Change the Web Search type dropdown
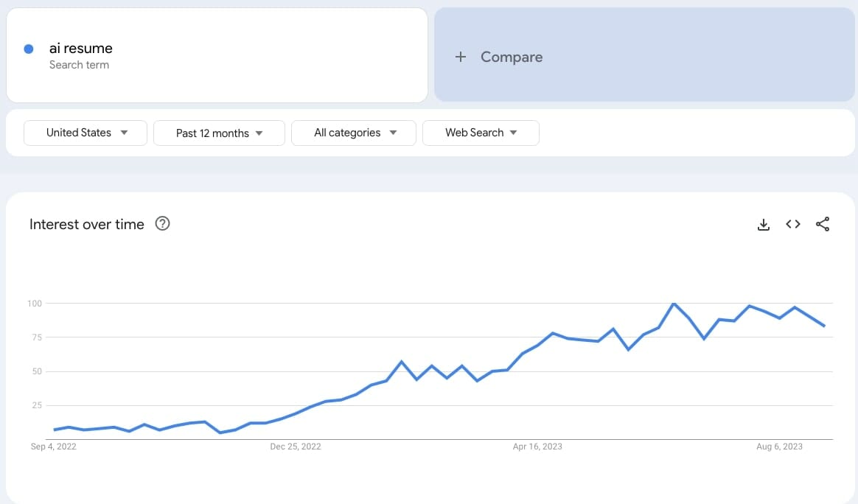 (481, 133)
